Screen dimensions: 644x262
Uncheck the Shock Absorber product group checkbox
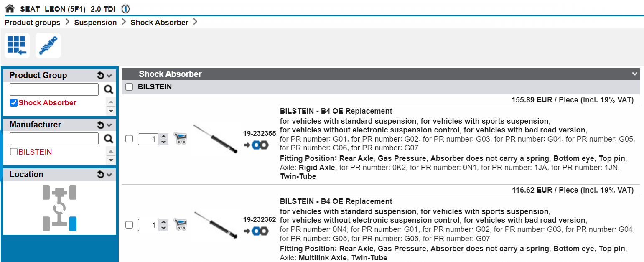[x=14, y=103]
